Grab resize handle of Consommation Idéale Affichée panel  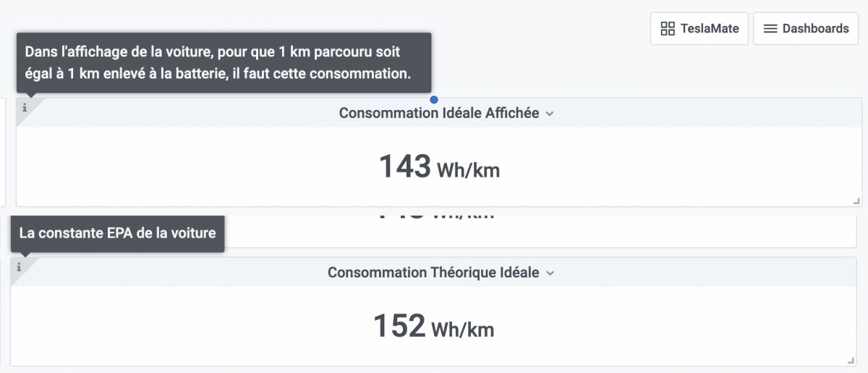point(856,201)
